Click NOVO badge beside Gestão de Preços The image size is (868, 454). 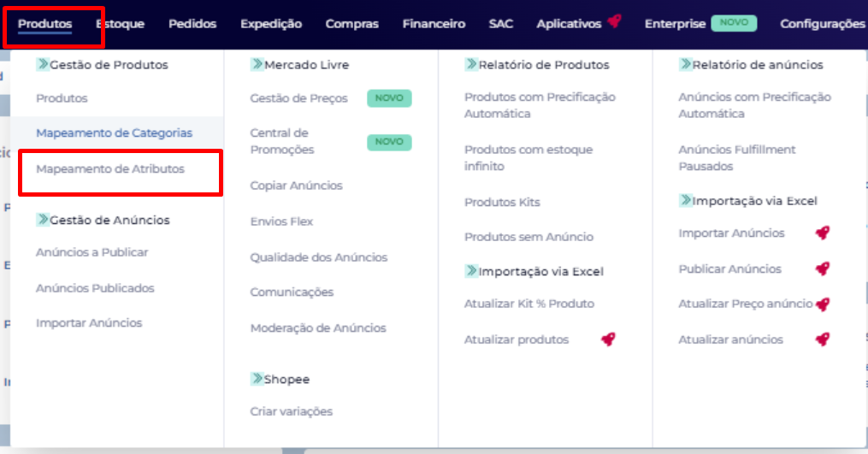coord(389,98)
